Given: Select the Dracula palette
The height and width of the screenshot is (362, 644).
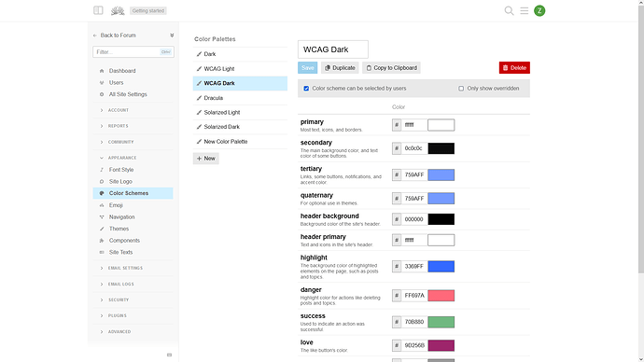Looking at the screenshot, I should point(240,98).
